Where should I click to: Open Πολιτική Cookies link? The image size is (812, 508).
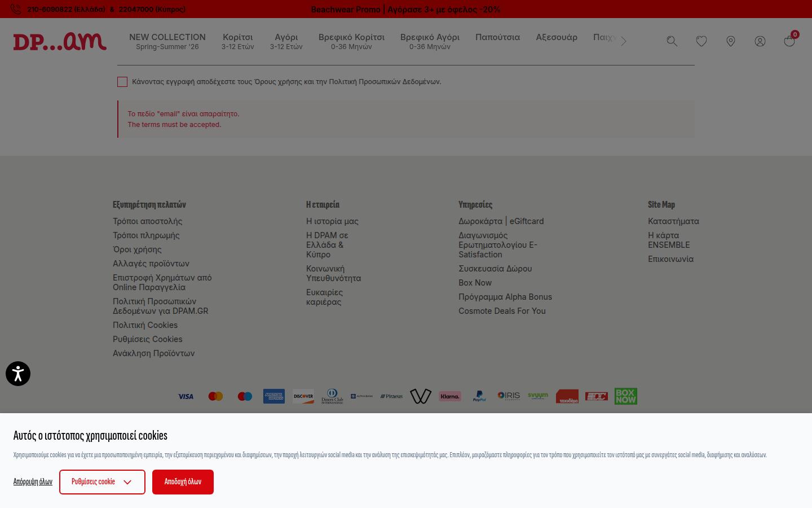coord(145,325)
